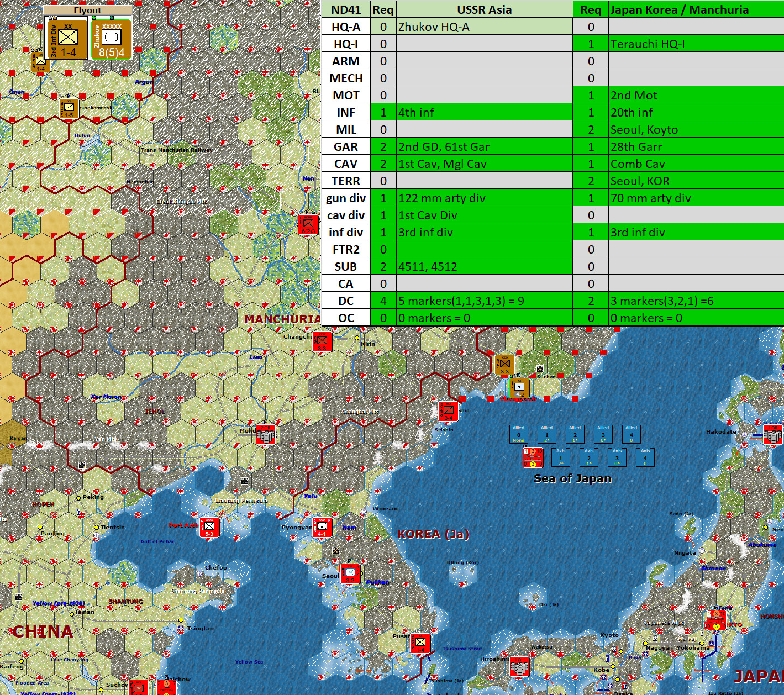Pick the 4-2 artillery unit at Vladivostok

pos(519,387)
